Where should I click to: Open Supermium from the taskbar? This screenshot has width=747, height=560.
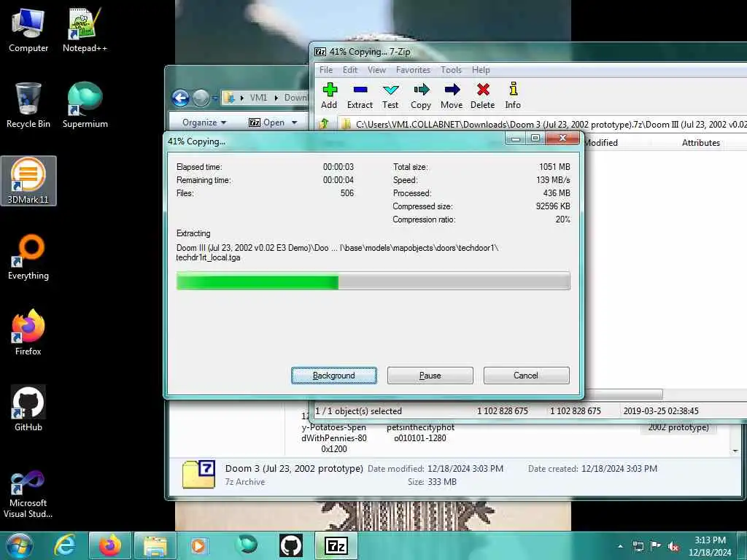(x=247, y=545)
